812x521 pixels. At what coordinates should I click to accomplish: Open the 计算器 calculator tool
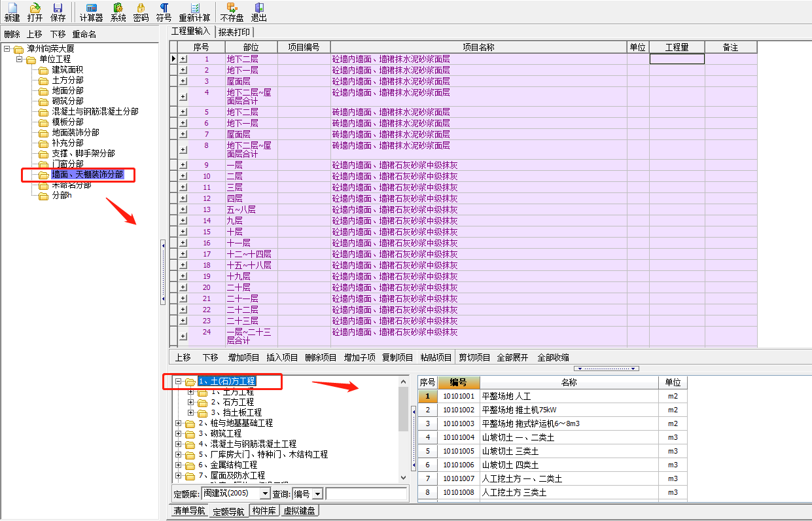click(91, 8)
